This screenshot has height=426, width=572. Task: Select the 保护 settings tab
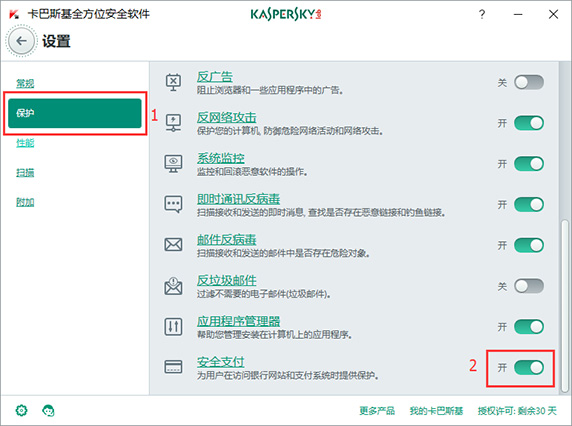75,113
